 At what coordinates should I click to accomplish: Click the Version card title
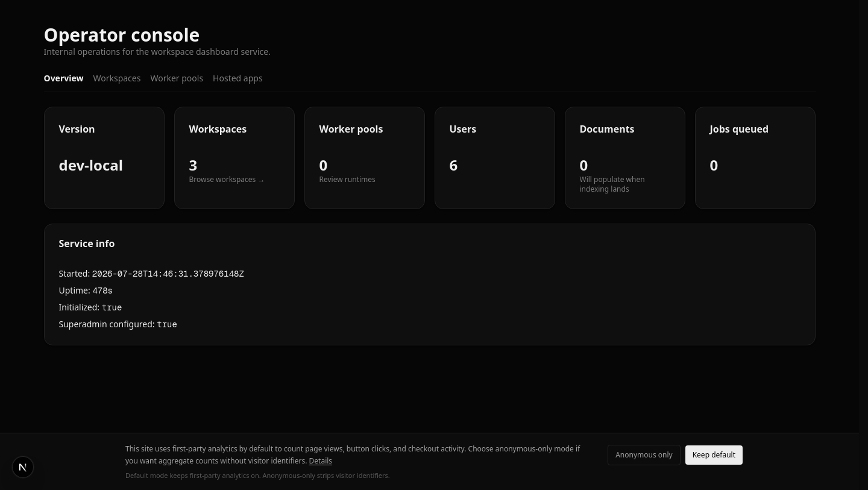point(77,129)
